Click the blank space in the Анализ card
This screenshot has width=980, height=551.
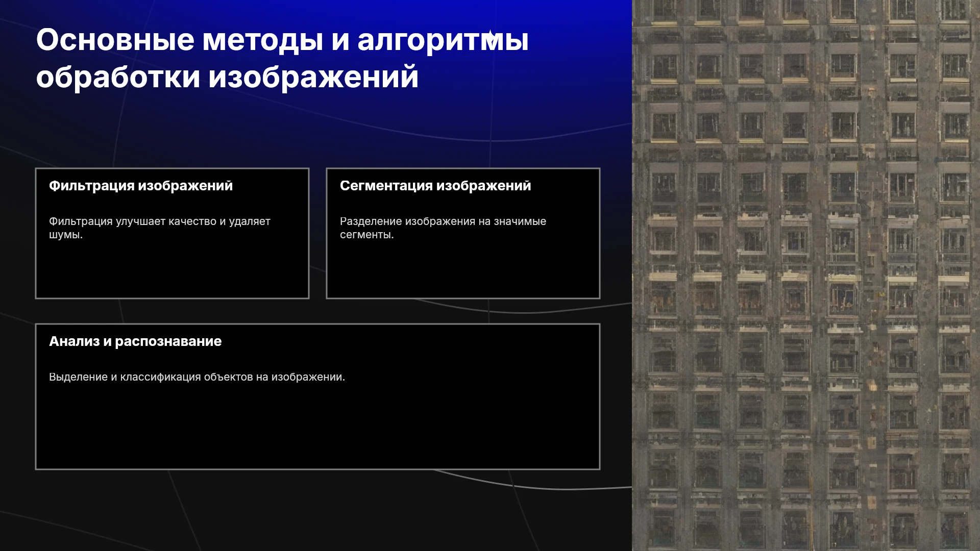[317, 426]
